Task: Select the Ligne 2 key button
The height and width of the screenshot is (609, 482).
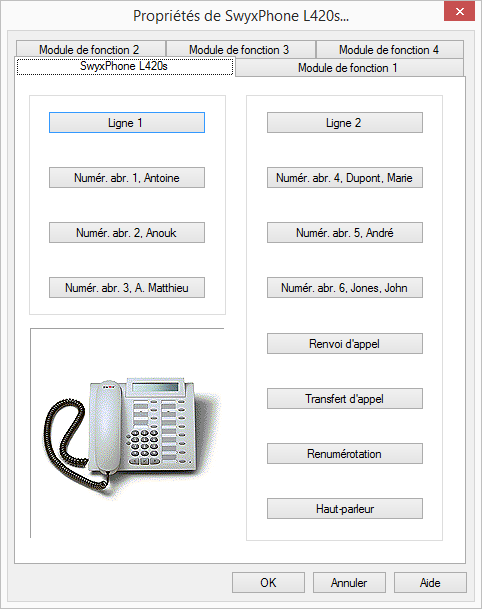Action: point(345,123)
